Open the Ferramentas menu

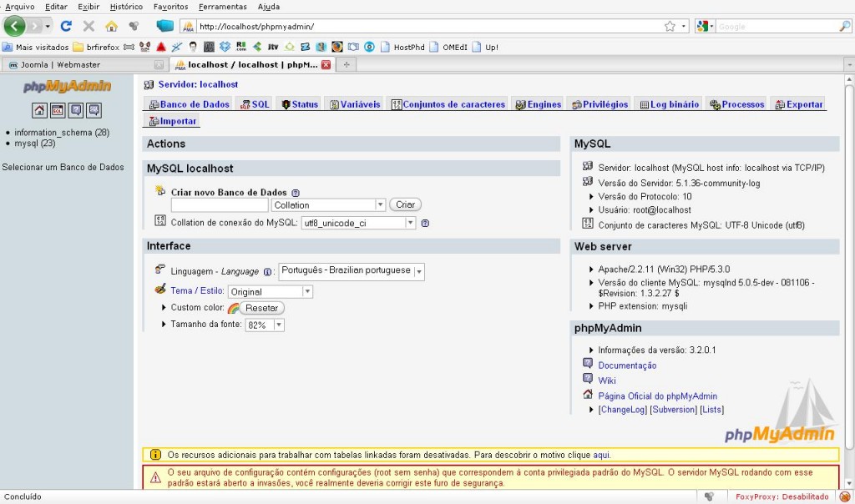click(x=222, y=7)
